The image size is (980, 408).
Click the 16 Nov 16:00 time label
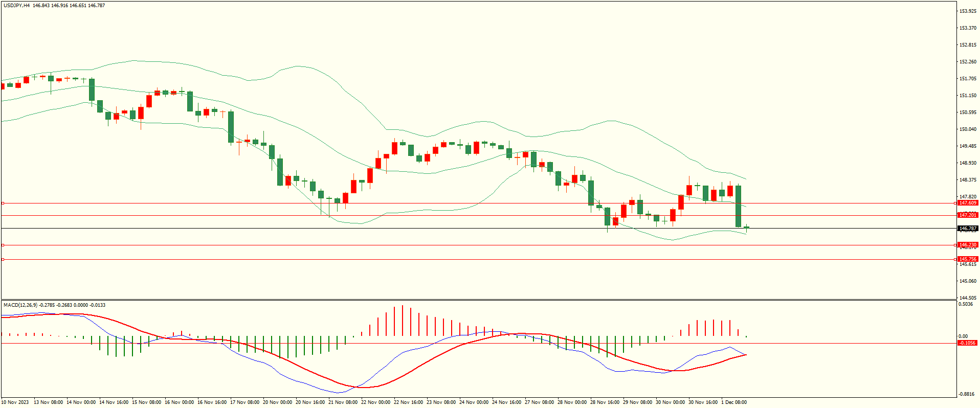[212, 402]
